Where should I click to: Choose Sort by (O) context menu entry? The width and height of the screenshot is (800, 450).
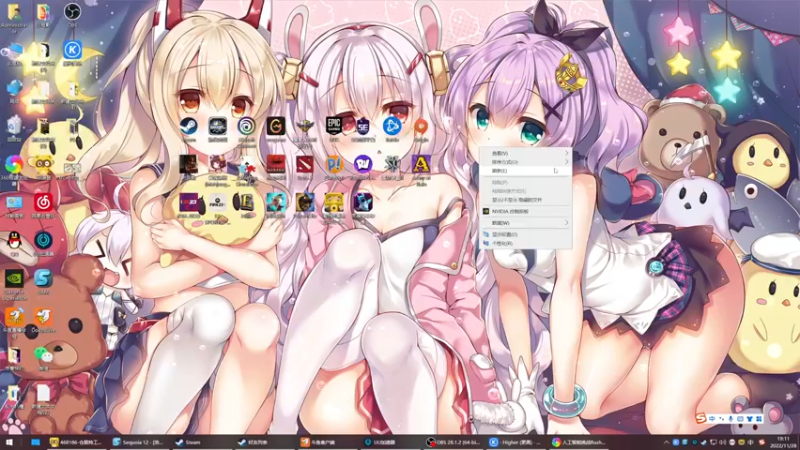click(526, 162)
